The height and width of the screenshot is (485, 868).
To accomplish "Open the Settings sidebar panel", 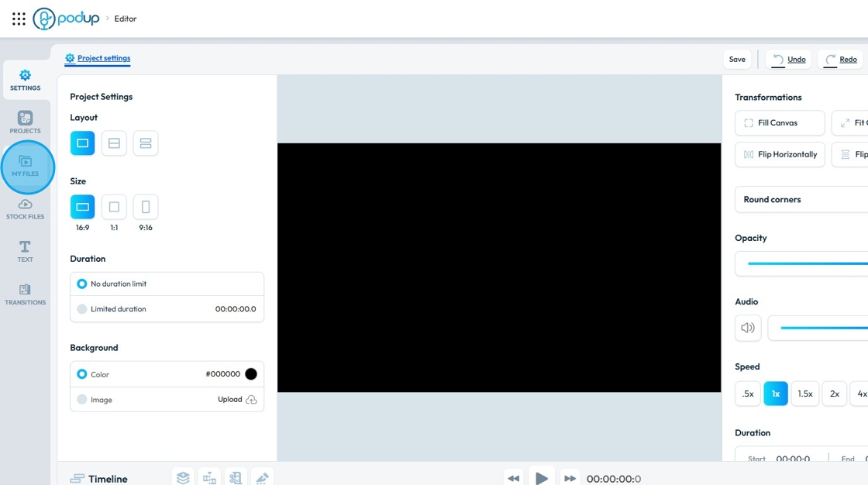I will click(25, 81).
